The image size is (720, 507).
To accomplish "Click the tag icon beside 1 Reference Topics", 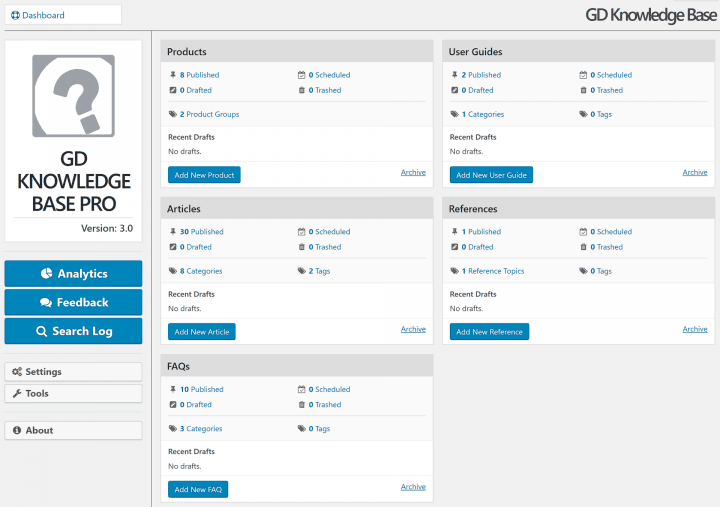I will pos(455,271).
